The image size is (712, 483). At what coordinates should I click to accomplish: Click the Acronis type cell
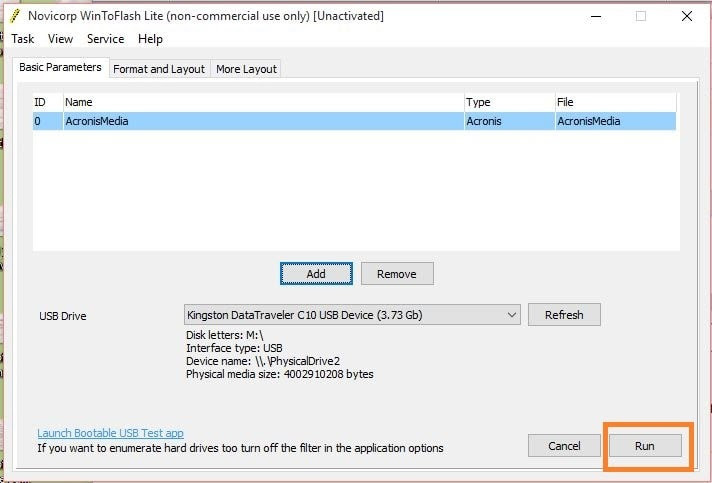(509, 121)
